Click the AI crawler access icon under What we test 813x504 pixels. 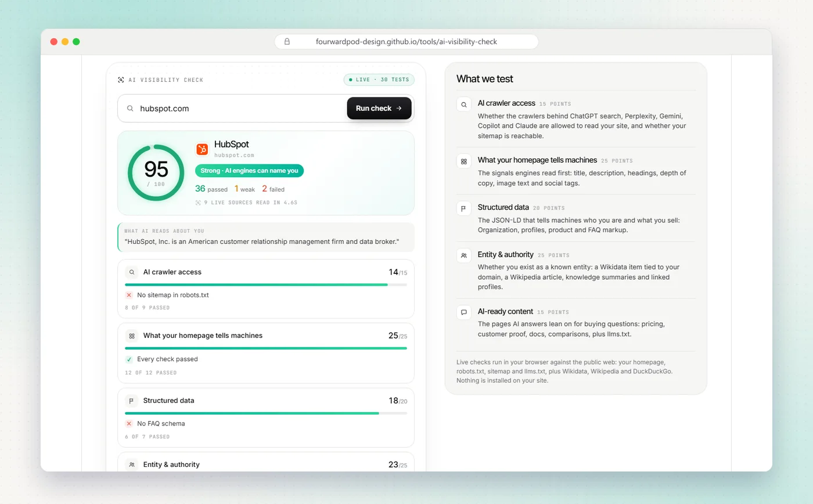463,105
